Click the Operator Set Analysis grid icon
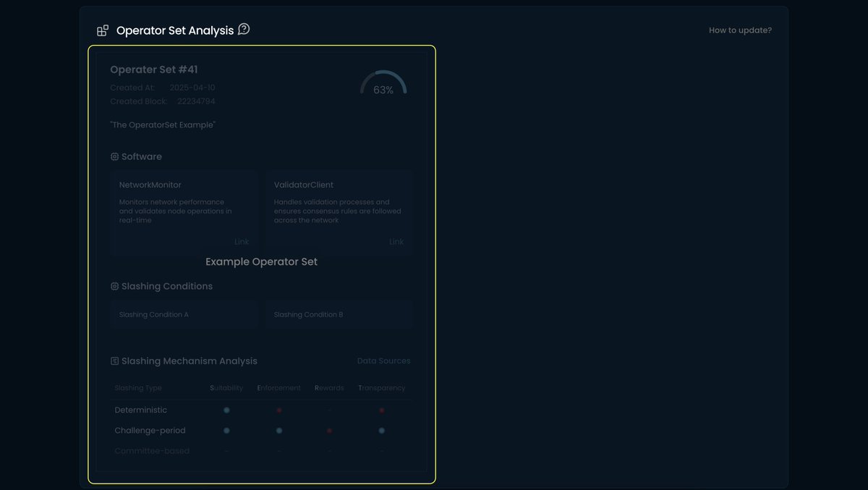 [103, 30]
